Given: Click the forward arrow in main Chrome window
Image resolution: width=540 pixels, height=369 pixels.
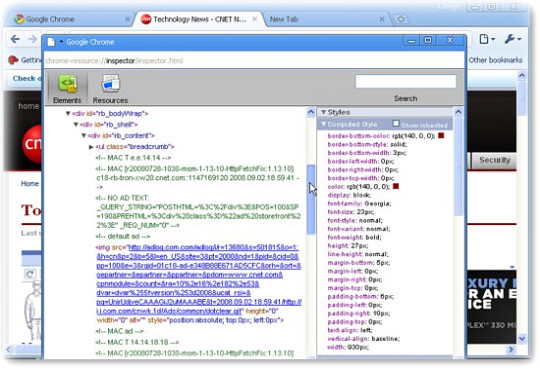Looking at the screenshot, I should (x=32, y=39).
